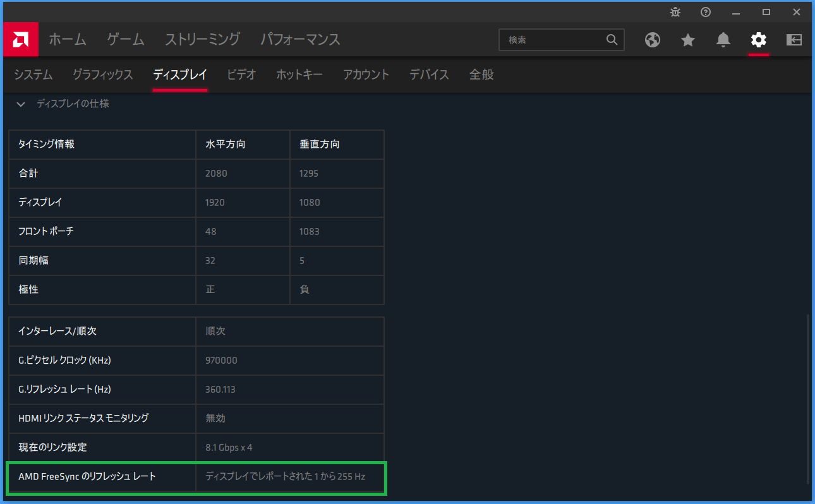Image resolution: width=815 pixels, height=504 pixels.
Task: Open favorites star icon
Action: click(688, 40)
